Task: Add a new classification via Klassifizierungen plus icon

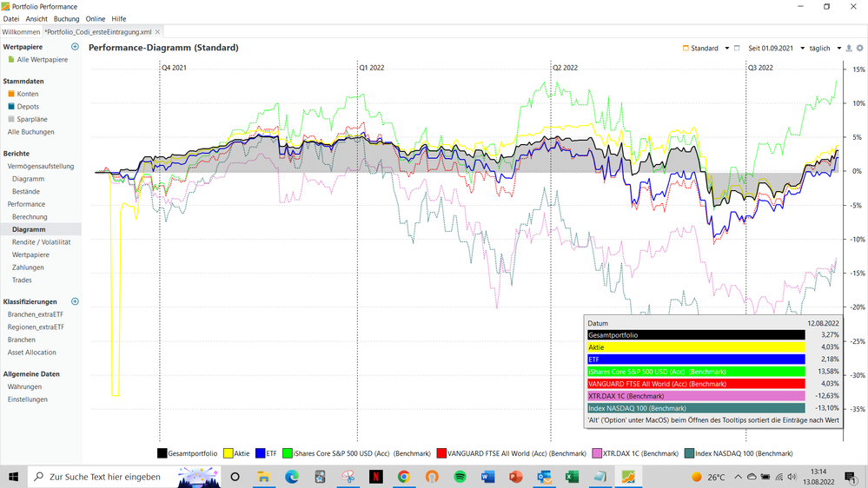Action: [75, 301]
